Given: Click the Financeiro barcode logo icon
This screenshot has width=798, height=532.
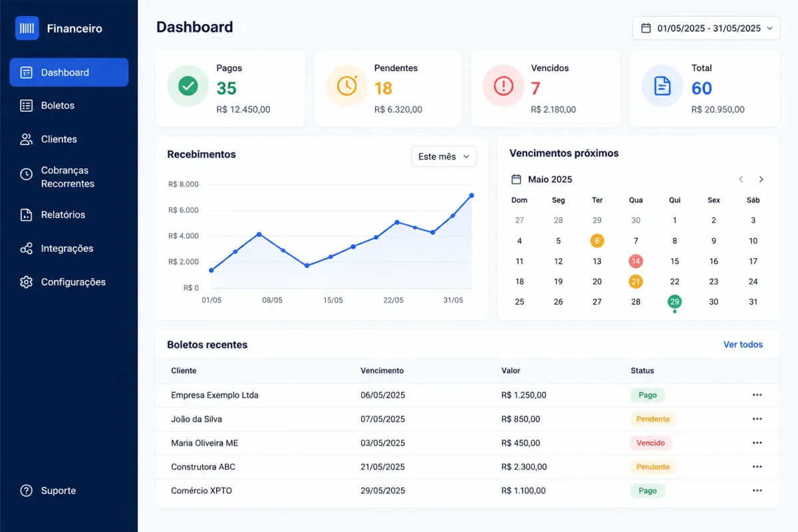Looking at the screenshot, I should tap(27, 28).
